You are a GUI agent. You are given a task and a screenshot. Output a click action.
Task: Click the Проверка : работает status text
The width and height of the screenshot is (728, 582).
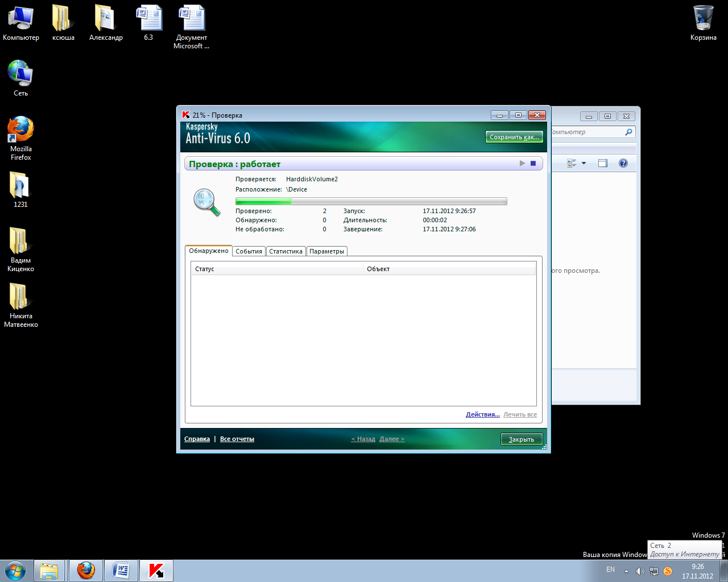235,164
